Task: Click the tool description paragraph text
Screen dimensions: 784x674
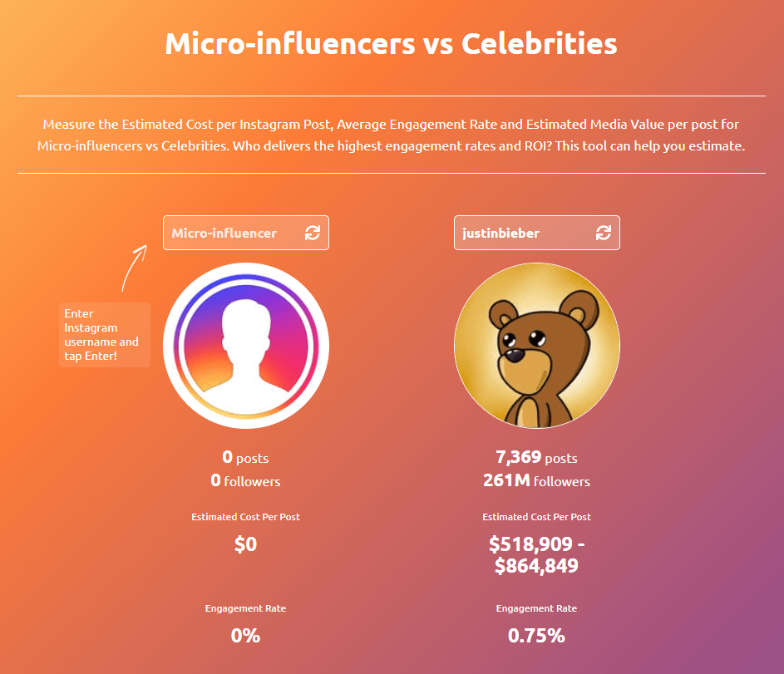Action: tap(391, 135)
